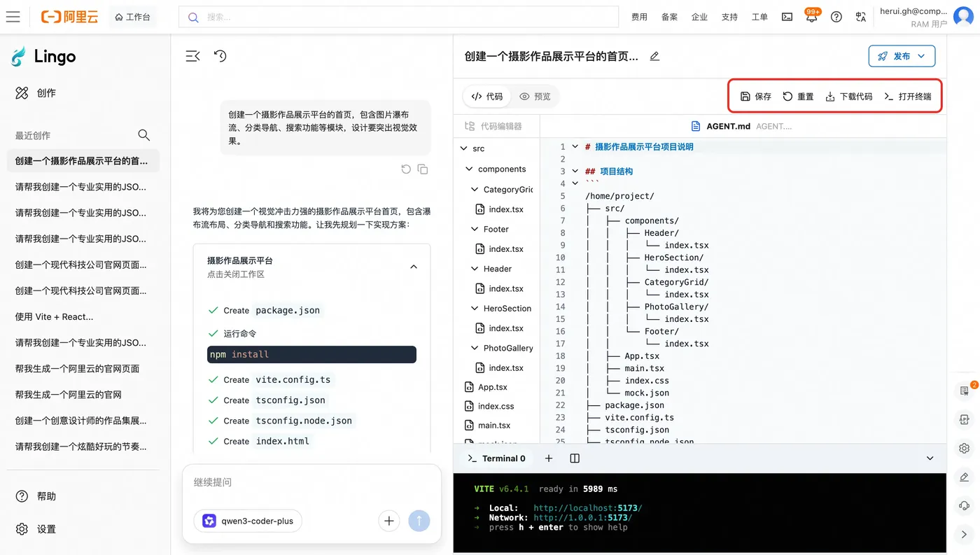Add a new terminal with the plus icon
Image resolution: width=980 pixels, height=555 pixels.
click(549, 458)
